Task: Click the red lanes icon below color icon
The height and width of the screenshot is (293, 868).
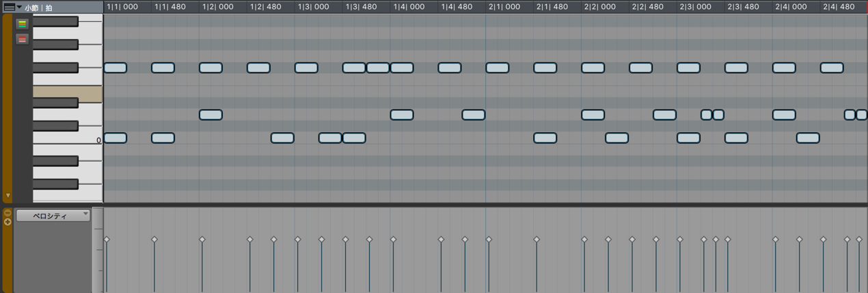Action: (22, 39)
